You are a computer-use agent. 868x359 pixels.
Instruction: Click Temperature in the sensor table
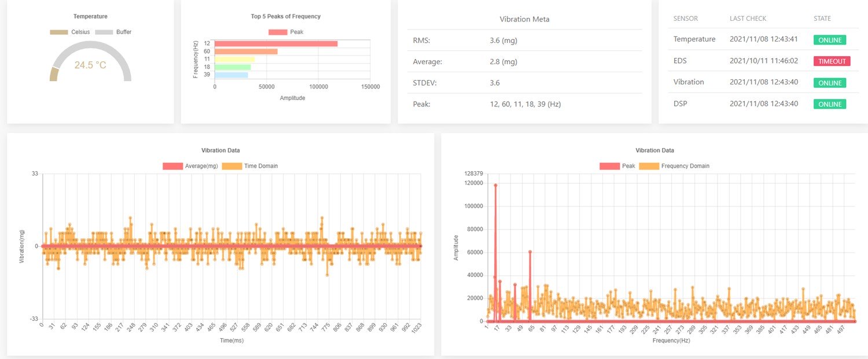coord(694,39)
